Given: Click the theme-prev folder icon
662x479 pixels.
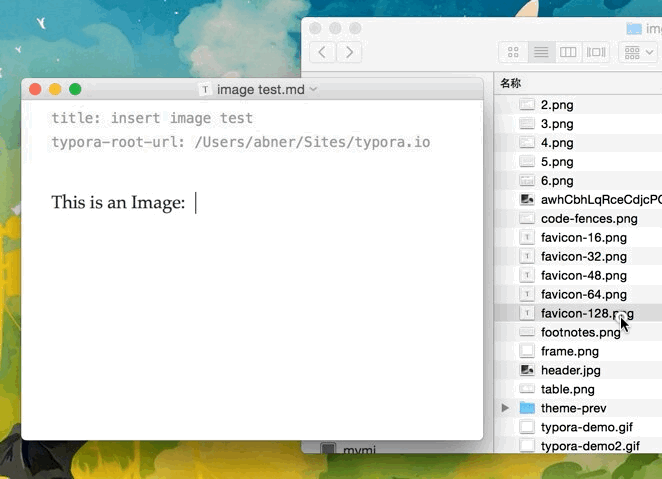Looking at the screenshot, I should click(527, 408).
